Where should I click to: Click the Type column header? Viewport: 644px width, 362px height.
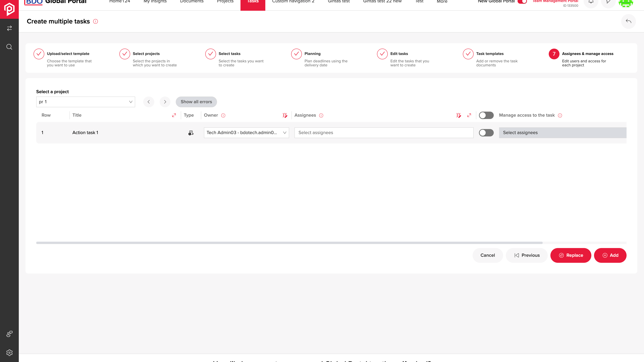[x=189, y=115]
